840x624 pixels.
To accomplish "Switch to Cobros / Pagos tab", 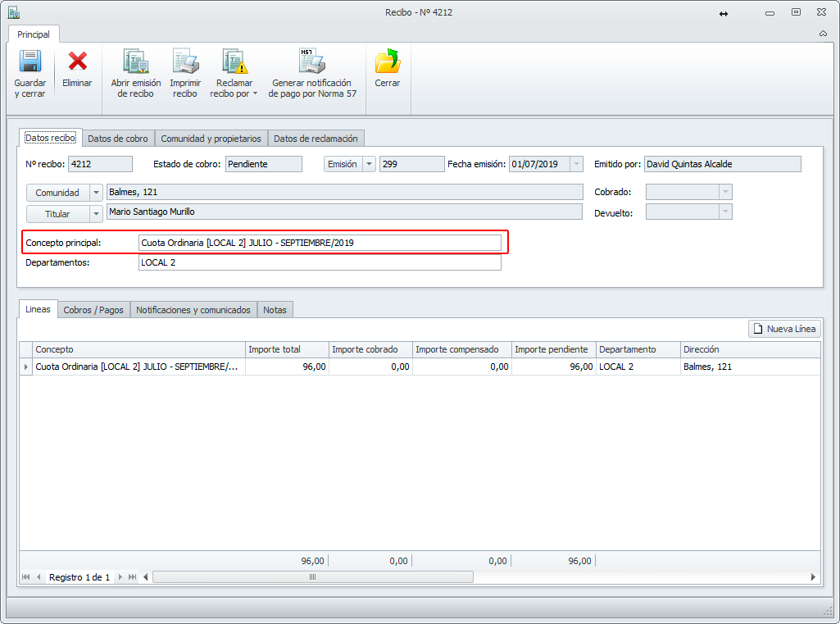I will pos(93,310).
